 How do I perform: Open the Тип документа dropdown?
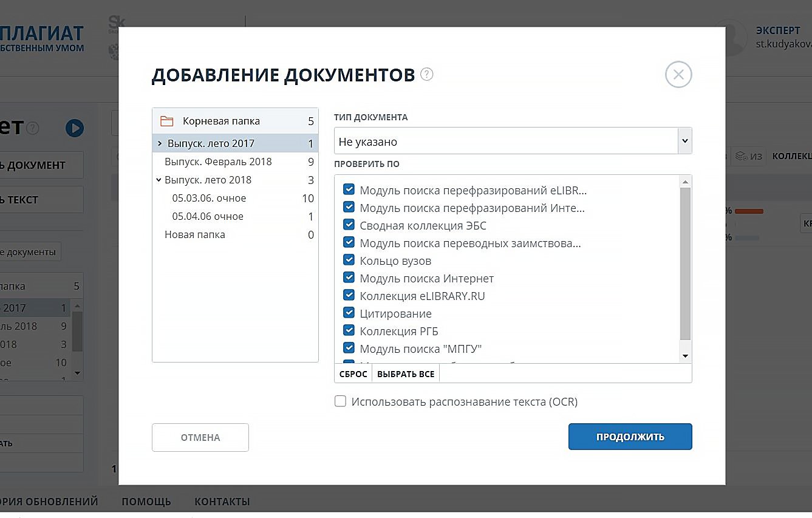(x=513, y=141)
